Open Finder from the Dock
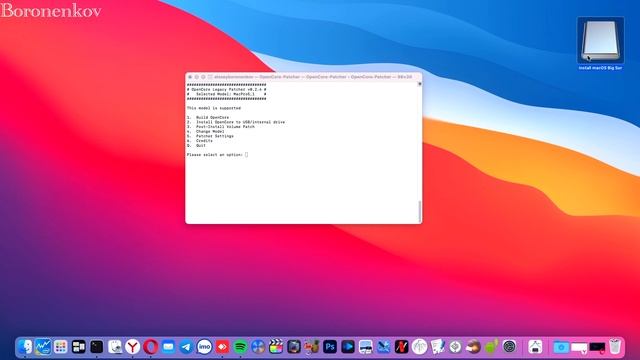This screenshot has width=640, height=360. [25, 347]
